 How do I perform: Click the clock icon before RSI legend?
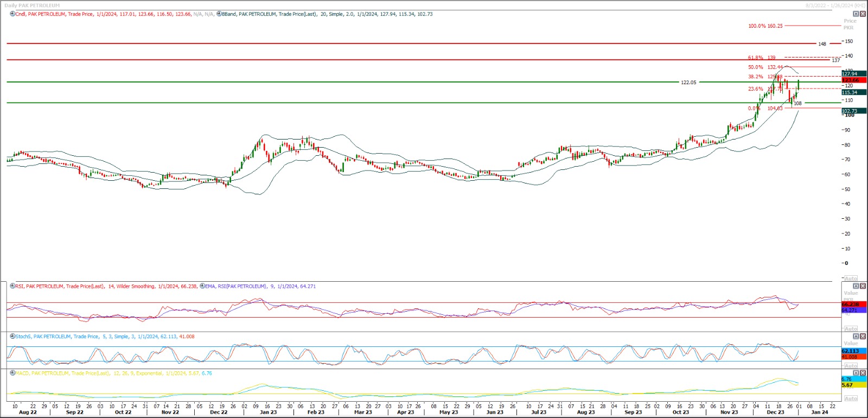tap(12, 286)
